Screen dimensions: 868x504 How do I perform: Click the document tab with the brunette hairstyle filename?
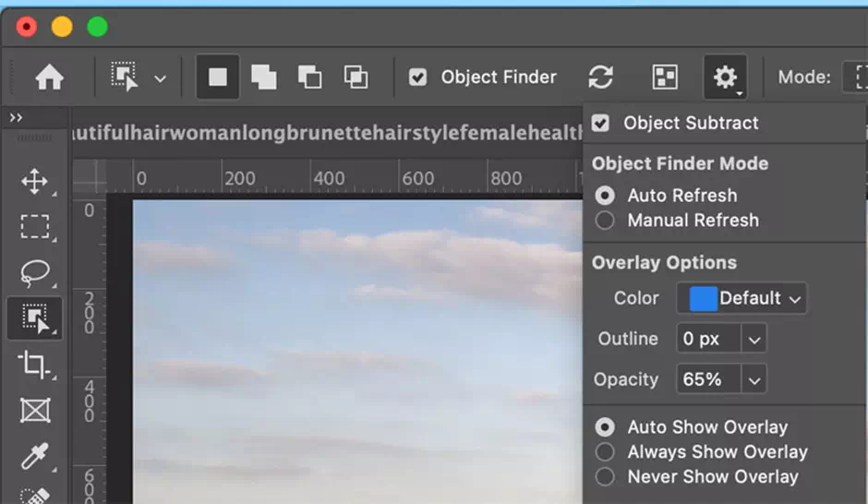tap(327, 133)
